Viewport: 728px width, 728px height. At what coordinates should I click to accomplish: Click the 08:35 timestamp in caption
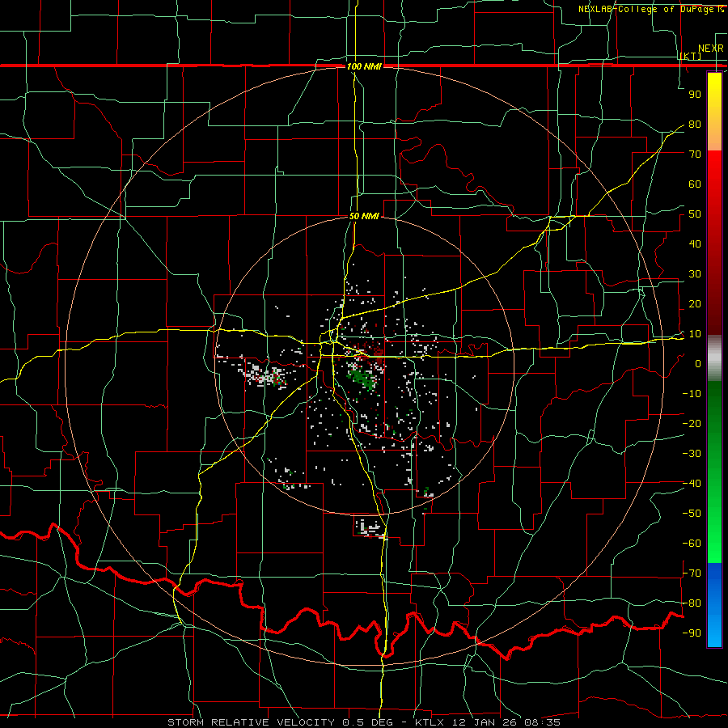(x=544, y=722)
